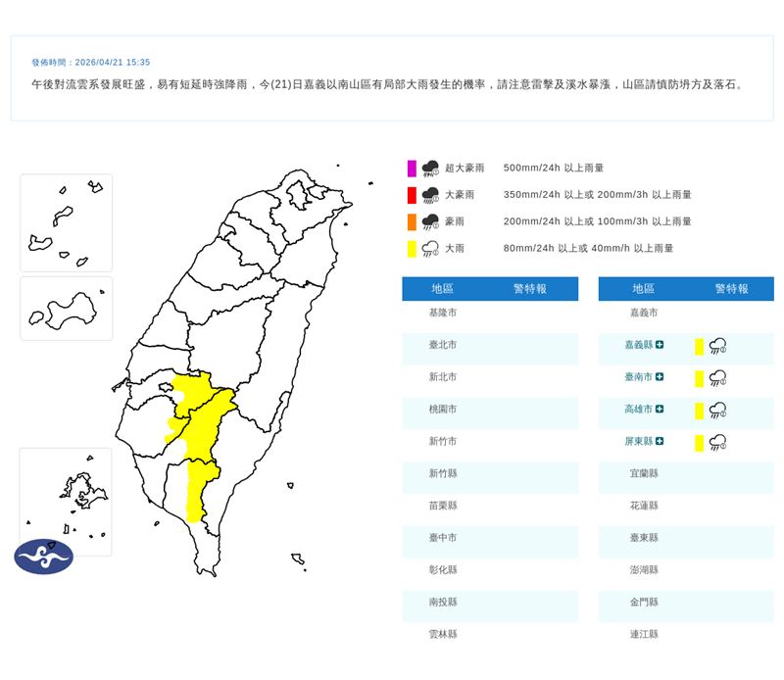The width and height of the screenshot is (784, 680).
Task: Open the 屏東縣 link text
Action: (638, 442)
